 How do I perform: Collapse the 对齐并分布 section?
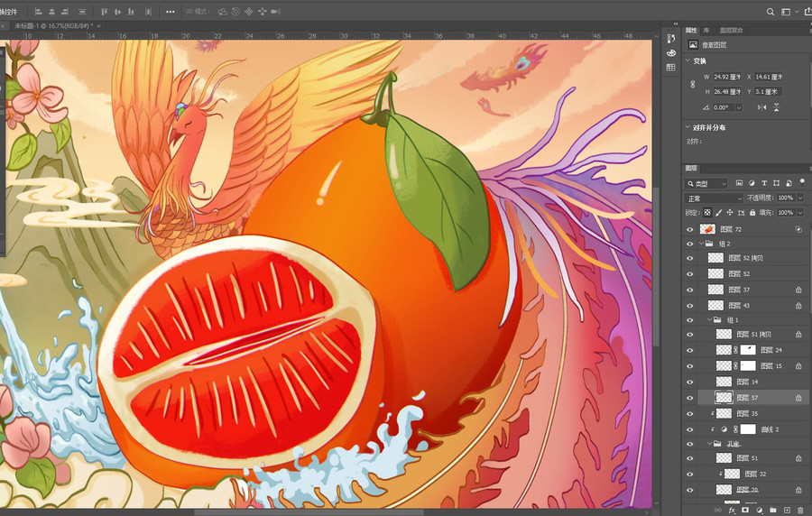pyautogui.click(x=687, y=127)
